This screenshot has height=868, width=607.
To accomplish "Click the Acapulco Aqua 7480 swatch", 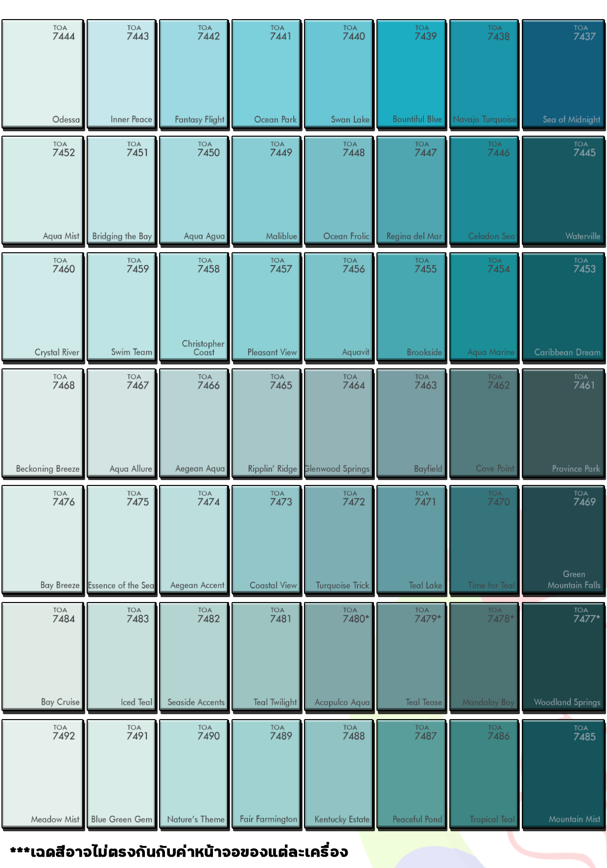I will pos(339,657).
